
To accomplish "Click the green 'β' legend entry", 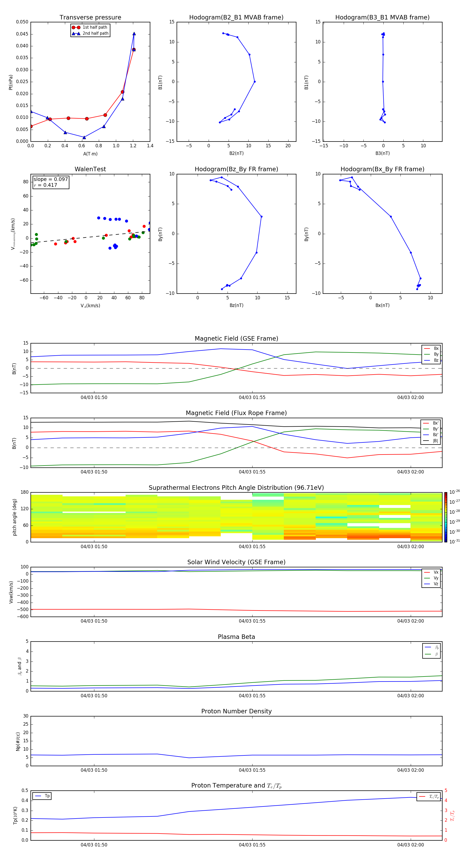I will pyautogui.click(x=431, y=654).
